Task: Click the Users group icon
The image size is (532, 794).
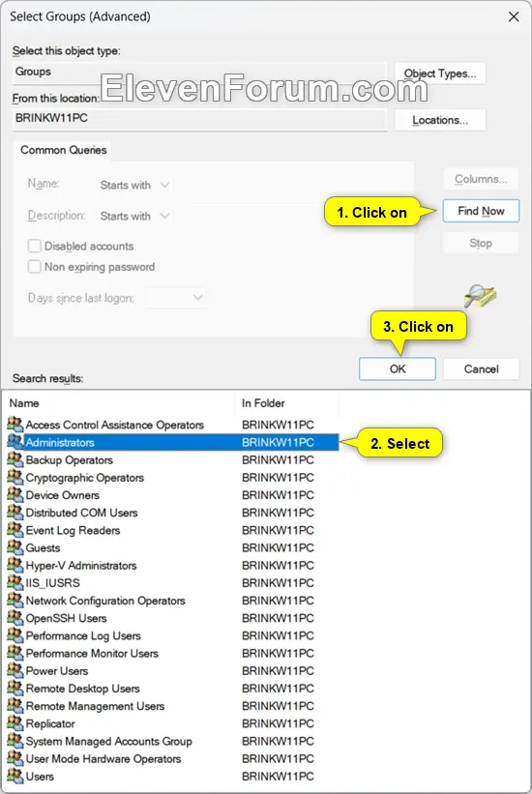Action: coord(15,776)
